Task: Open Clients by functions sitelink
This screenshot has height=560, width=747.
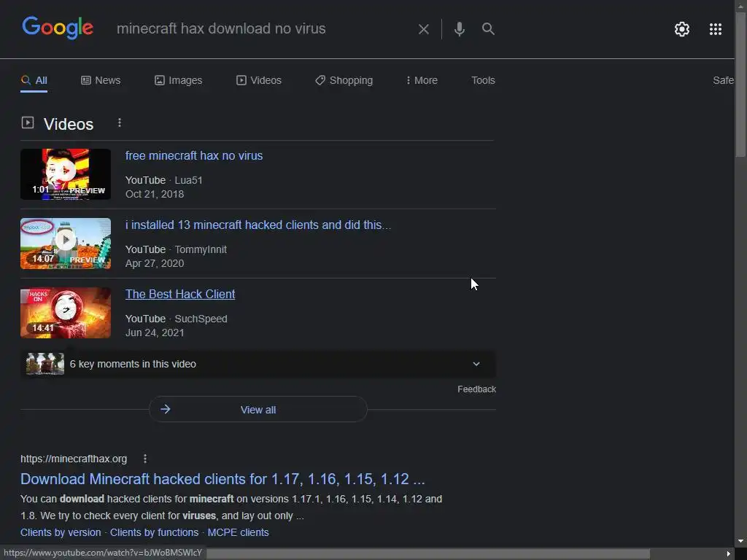Action: [155, 532]
